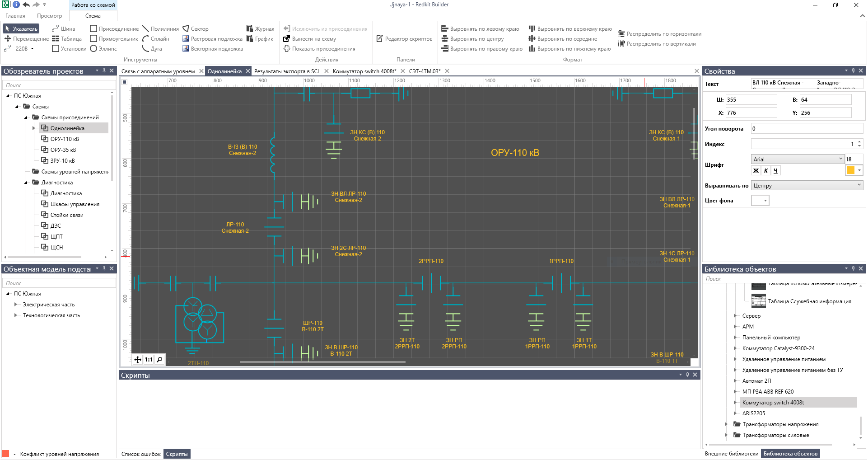868x460 pixels.
Task: Toggle underline (Ч) formatting
Action: (x=775, y=170)
